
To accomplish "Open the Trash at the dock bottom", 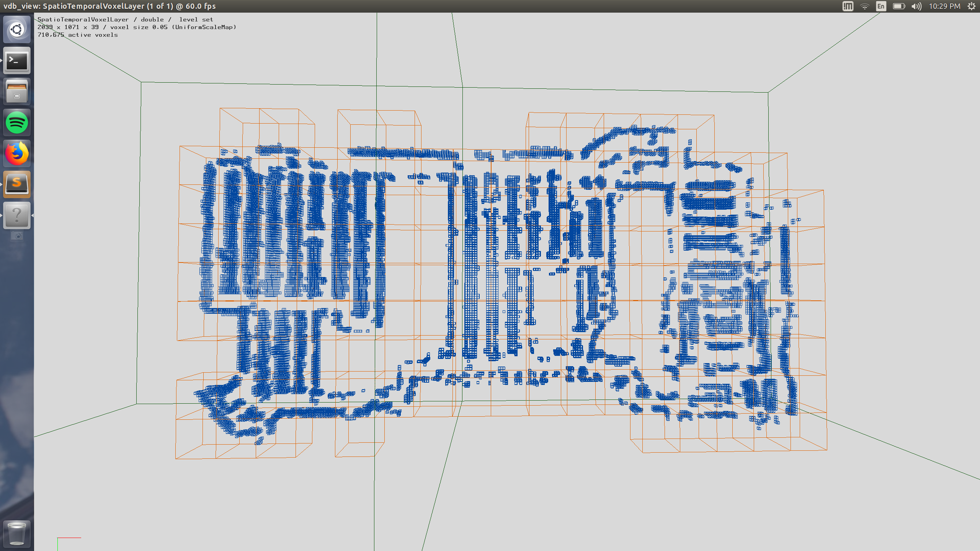I will [x=17, y=533].
